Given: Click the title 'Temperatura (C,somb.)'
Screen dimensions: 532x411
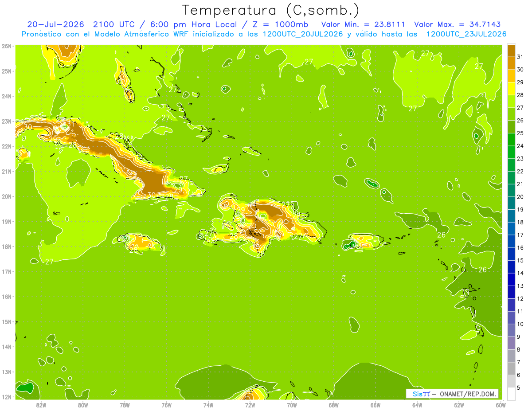Looking at the screenshot, I should (x=271, y=10).
